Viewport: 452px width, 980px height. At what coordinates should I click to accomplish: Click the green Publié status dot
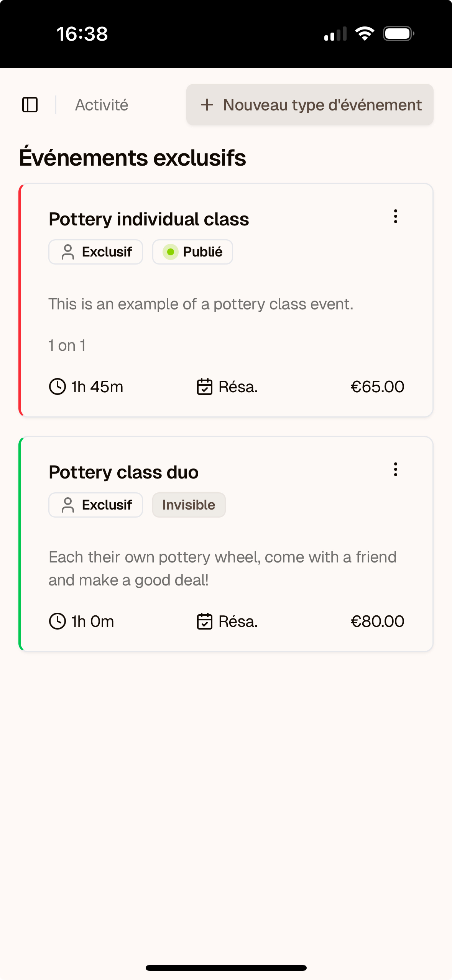[x=171, y=252]
